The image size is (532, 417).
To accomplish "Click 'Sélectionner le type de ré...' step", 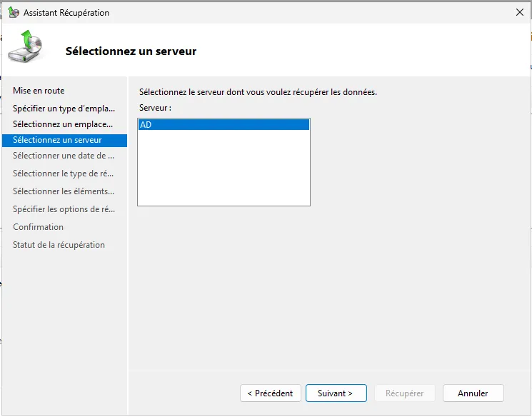I will coord(64,174).
